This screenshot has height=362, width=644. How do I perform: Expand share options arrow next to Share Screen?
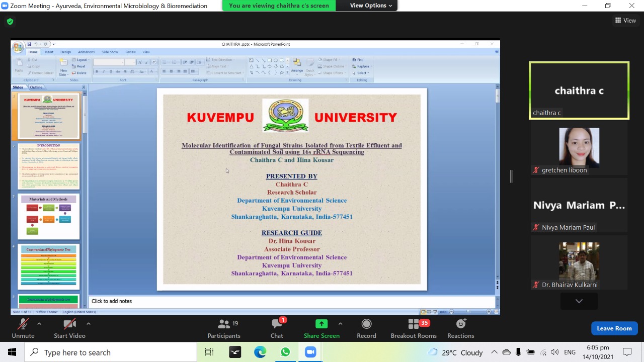340,324
